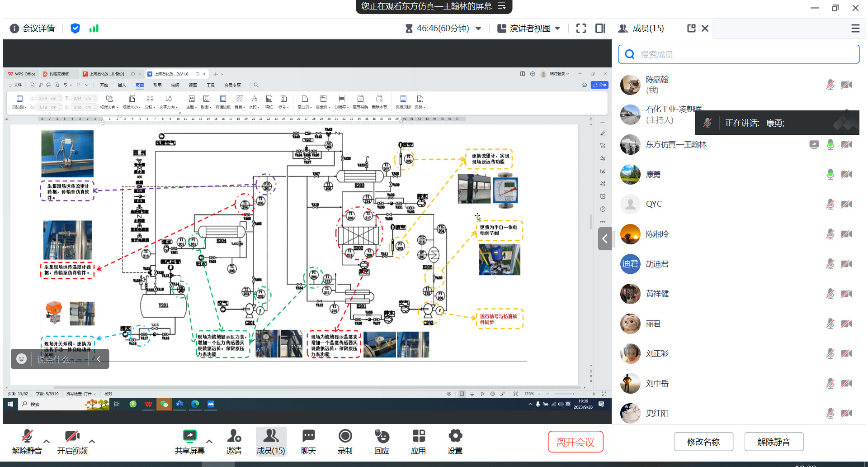Image resolution: width=868 pixels, height=467 pixels.
Task: Pop out the members panel
Action: pos(691,29)
